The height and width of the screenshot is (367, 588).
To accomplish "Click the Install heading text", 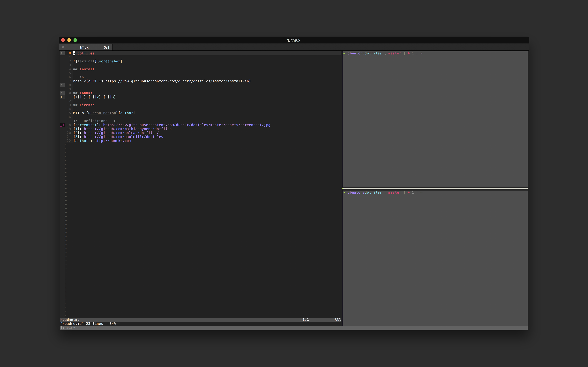I will [x=87, y=69].
